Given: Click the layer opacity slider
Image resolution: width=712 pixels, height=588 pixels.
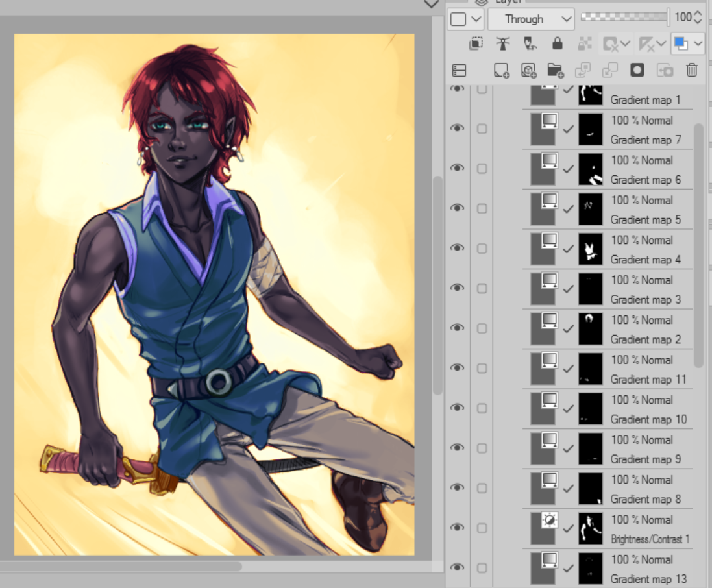Looking at the screenshot, I should [625, 18].
